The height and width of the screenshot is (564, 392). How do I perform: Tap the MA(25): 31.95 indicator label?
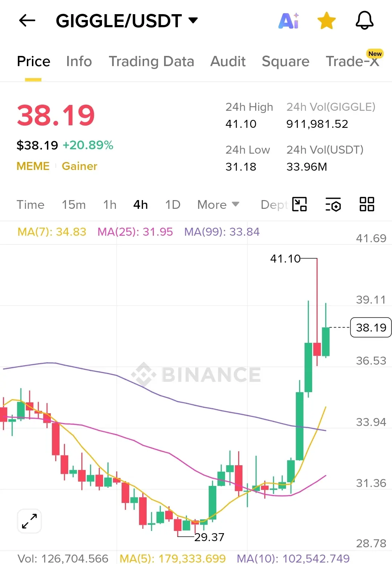click(135, 232)
